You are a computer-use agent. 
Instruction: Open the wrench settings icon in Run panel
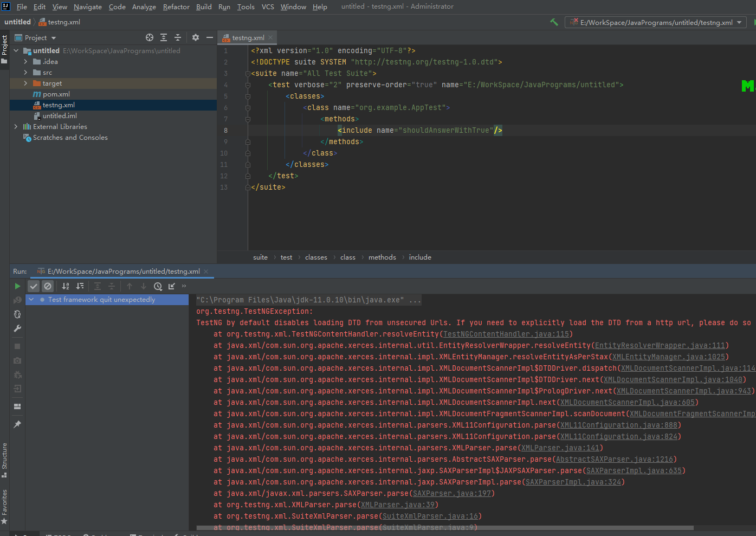17,328
